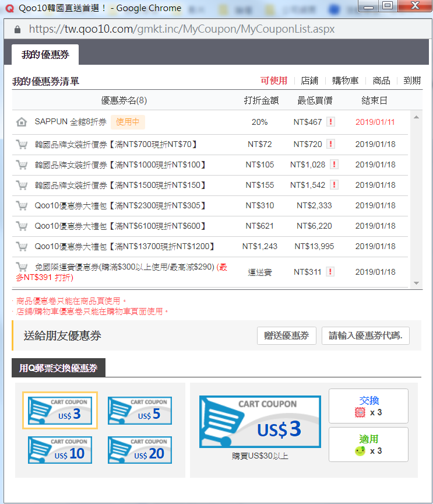The height and width of the screenshot is (504, 433).
Task: Click the cart icon for 滿NT$2300現折NT$305 coupon
Action: click(x=22, y=206)
